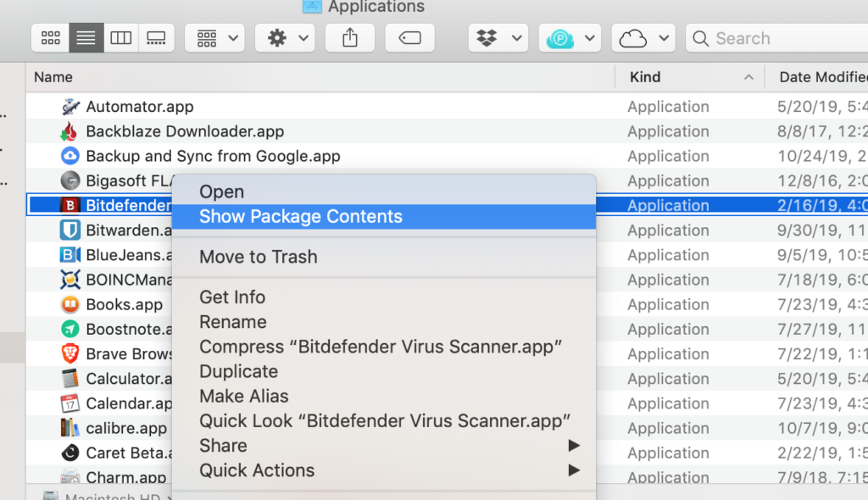
Task: Click the Applications folder title icon
Action: point(312,6)
